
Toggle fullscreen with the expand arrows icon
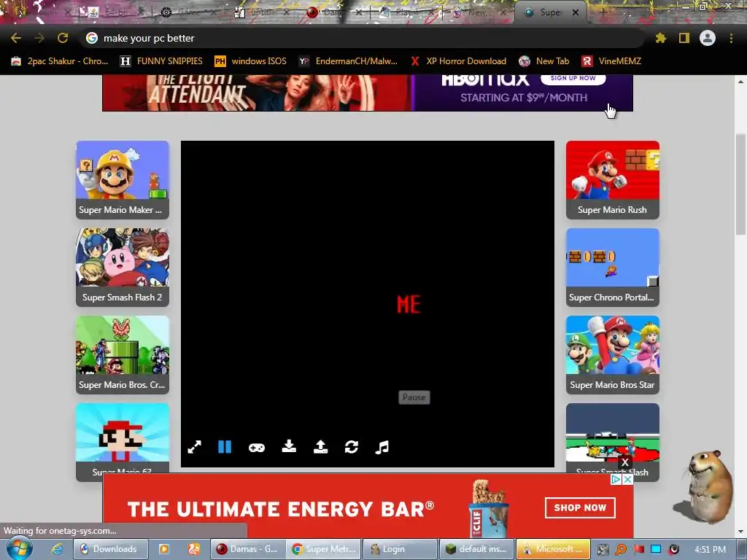(x=194, y=447)
